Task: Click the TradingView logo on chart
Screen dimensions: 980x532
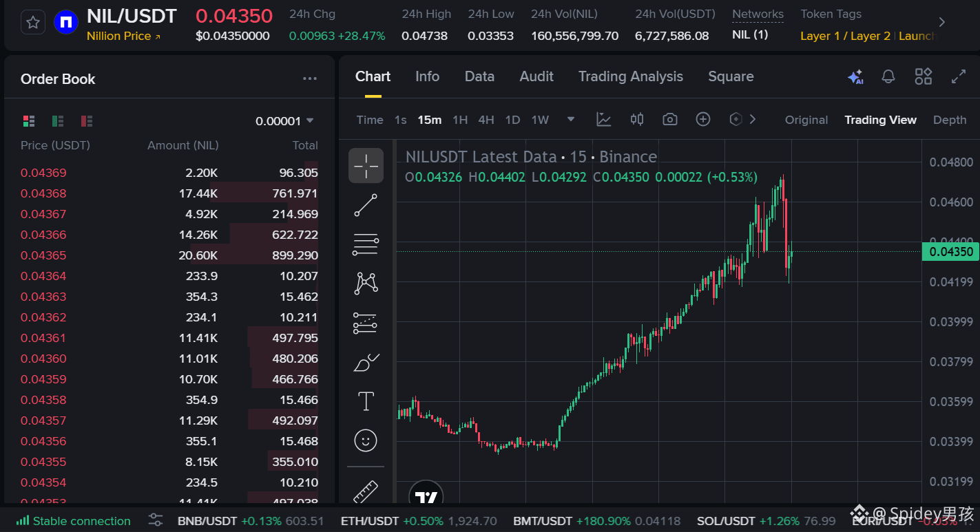Action: pos(426,493)
